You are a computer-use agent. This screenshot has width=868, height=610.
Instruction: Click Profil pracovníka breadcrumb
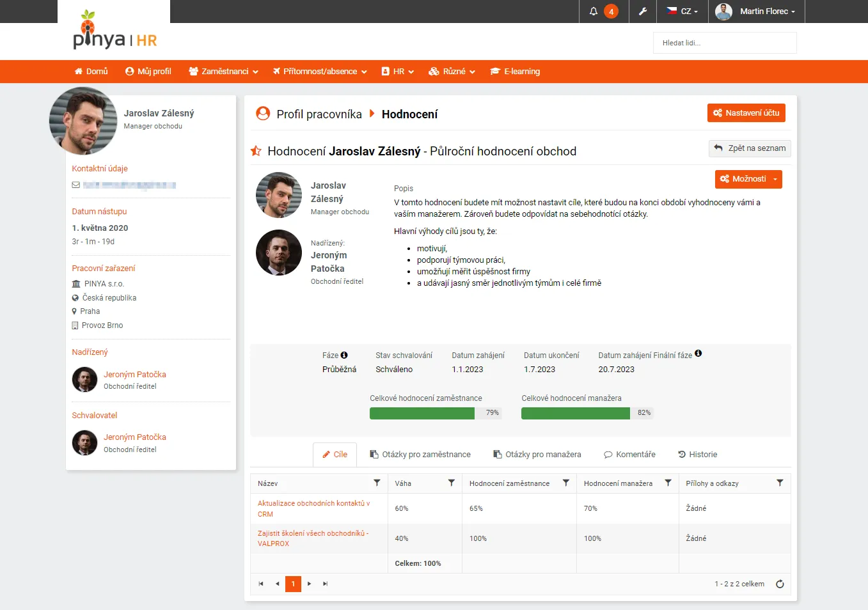coord(319,114)
